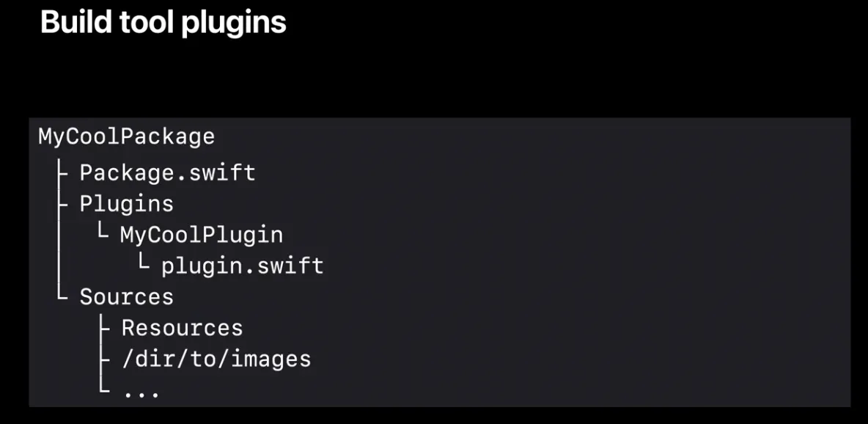Screen dimensions: 868x424
Task: Select the MyCoolPackage root folder
Action: click(x=126, y=136)
